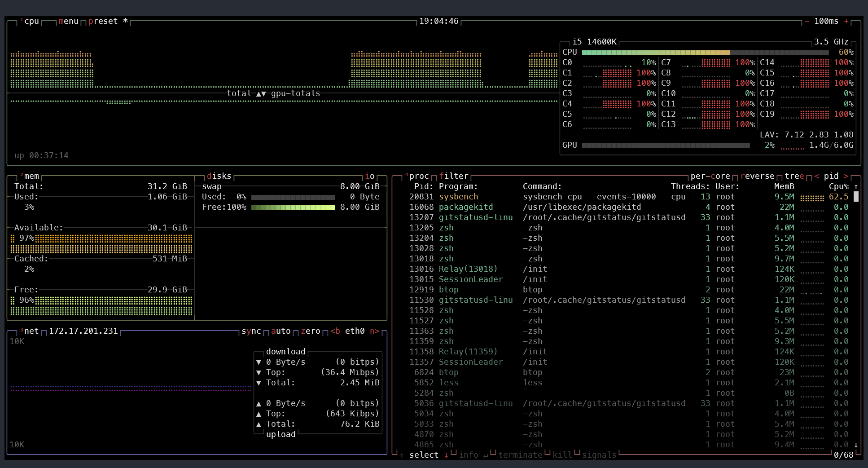Click the next sort column arrow

click(846, 177)
